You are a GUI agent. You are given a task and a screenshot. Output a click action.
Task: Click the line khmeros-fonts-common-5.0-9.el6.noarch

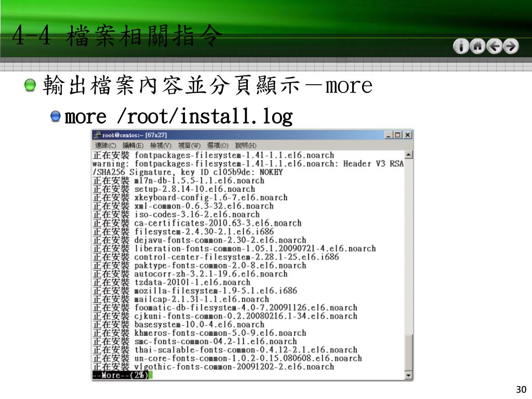[x=200, y=333]
